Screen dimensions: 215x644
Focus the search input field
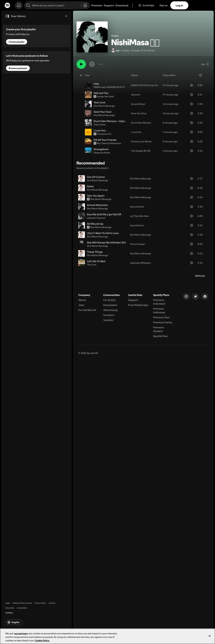56,5
